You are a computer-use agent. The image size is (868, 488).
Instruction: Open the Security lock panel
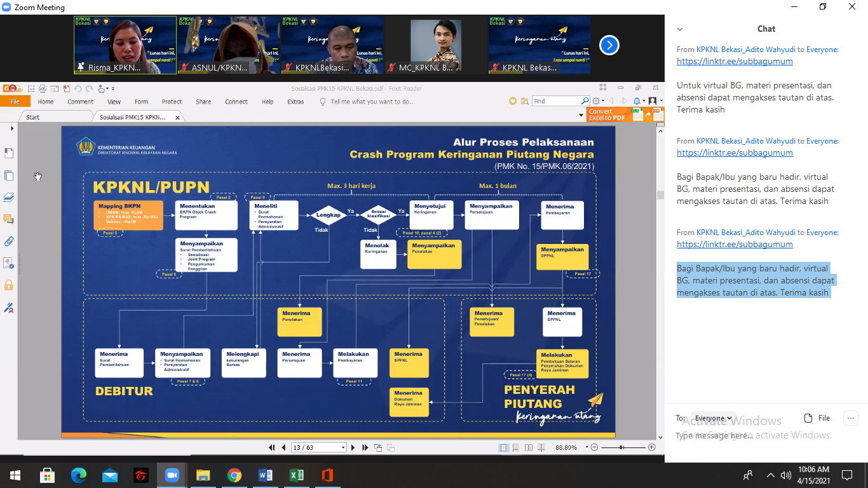(x=9, y=285)
